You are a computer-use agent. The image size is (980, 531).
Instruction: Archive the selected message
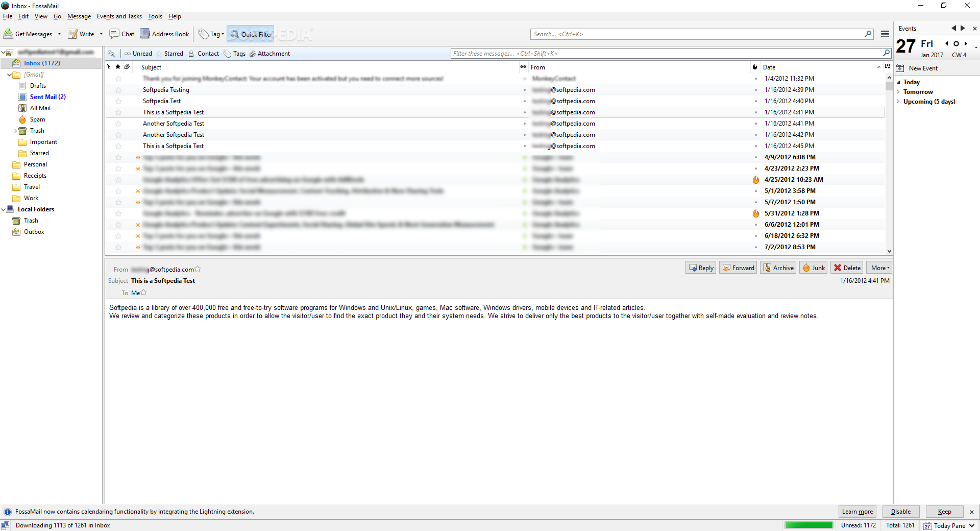(x=778, y=268)
